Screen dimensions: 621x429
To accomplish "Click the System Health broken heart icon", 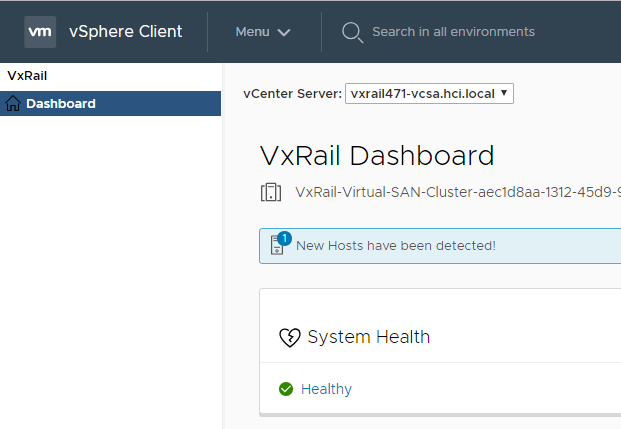I will tap(290, 337).
